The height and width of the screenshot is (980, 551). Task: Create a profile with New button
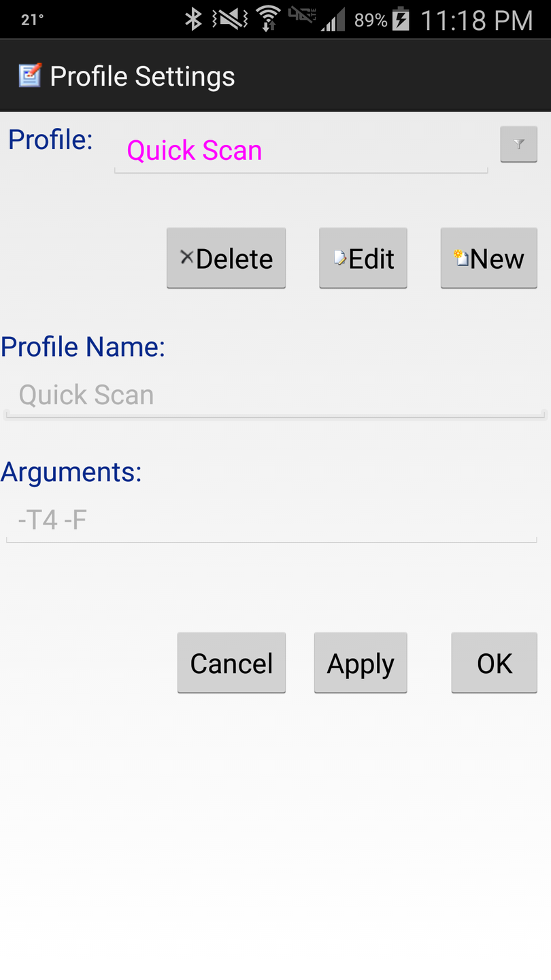pyautogui.click(x=488, y=259)
